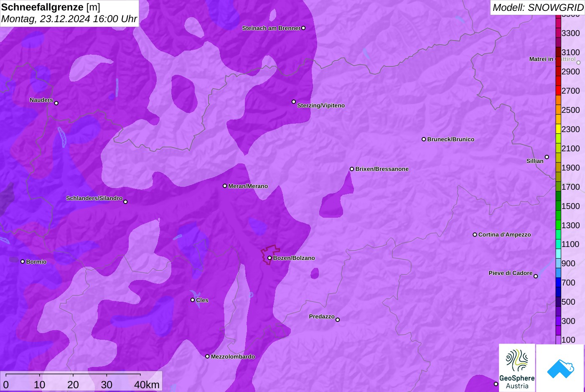This screenshot has width=585, height=392.
Task: Click the Pieve di Cadore marker dot
Action: [536, 276]
